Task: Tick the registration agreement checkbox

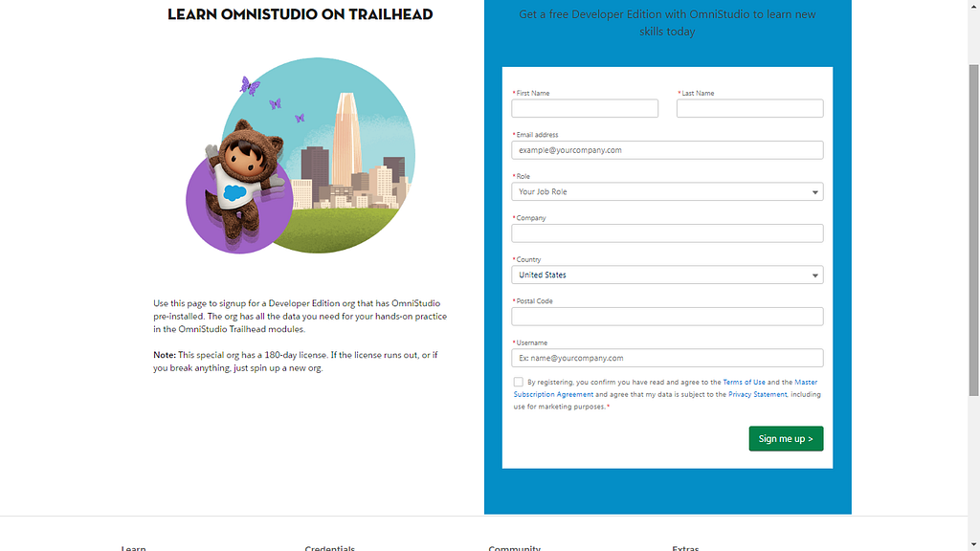Action: click(x=518, y=382)
